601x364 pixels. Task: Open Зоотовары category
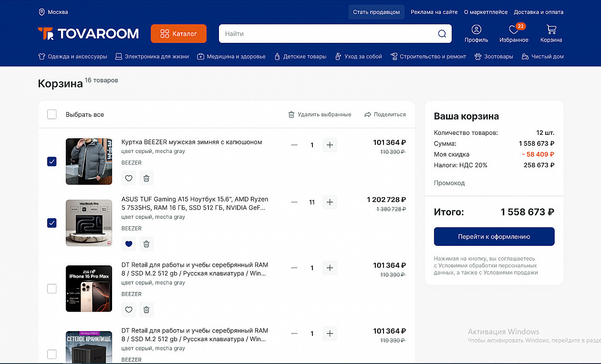coord(494,57)
